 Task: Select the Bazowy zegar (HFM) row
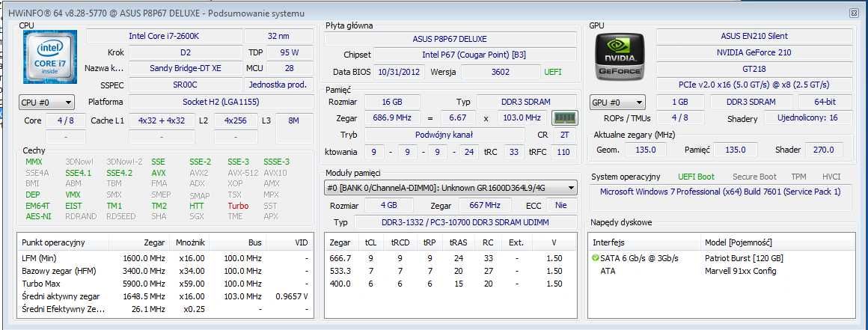(x=165, y=271)
